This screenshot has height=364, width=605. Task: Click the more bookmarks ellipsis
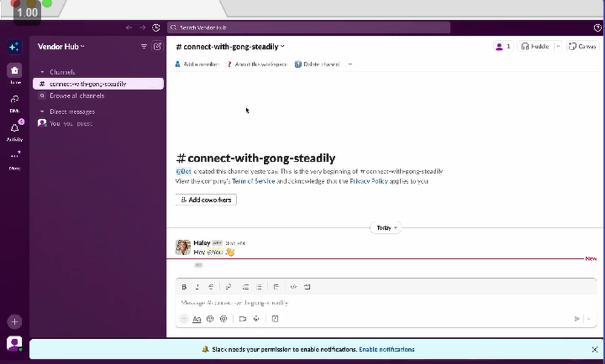[350, 64]
